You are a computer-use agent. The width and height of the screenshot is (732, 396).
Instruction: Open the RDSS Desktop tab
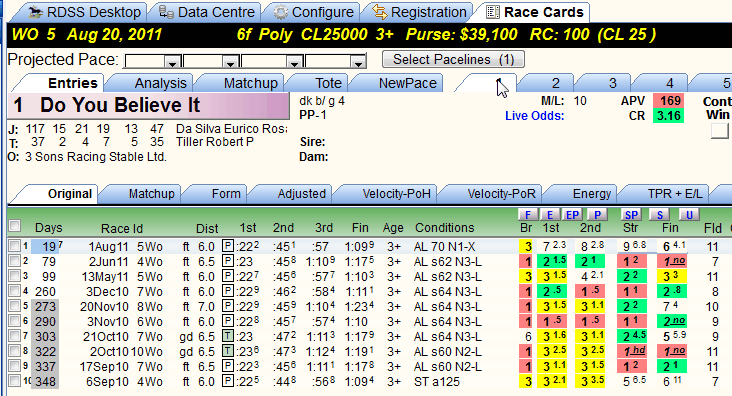[84, 12]
